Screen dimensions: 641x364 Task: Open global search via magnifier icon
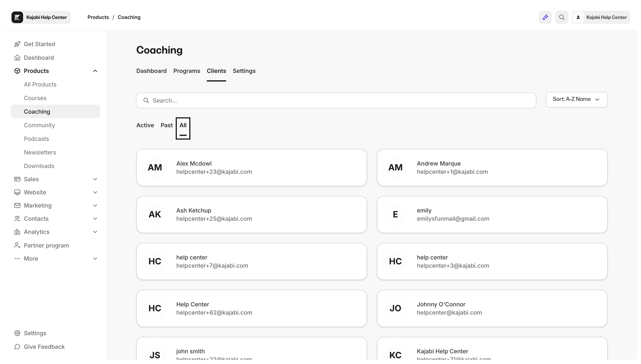coord(562,17)
